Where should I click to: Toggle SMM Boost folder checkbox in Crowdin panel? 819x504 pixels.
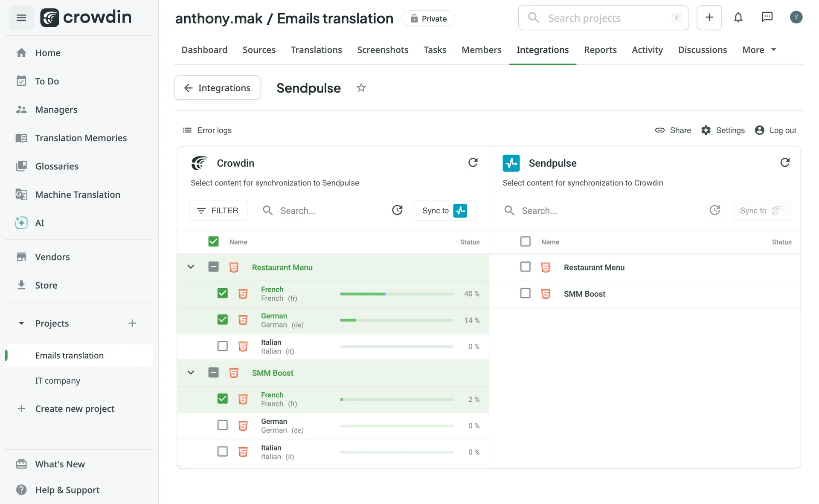[213, 373]
